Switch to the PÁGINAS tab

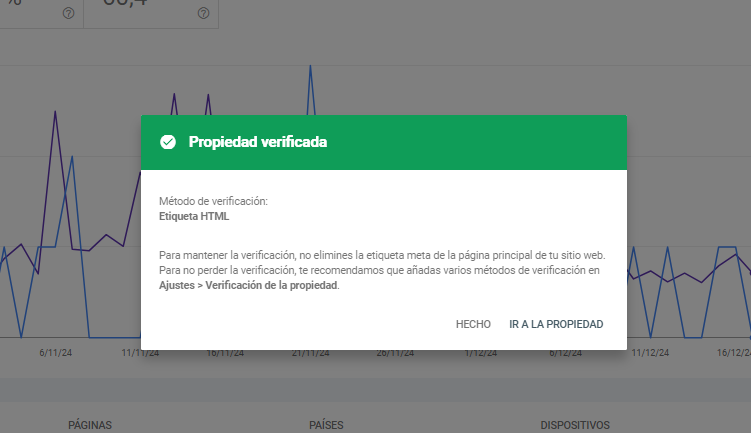[90, 425]
